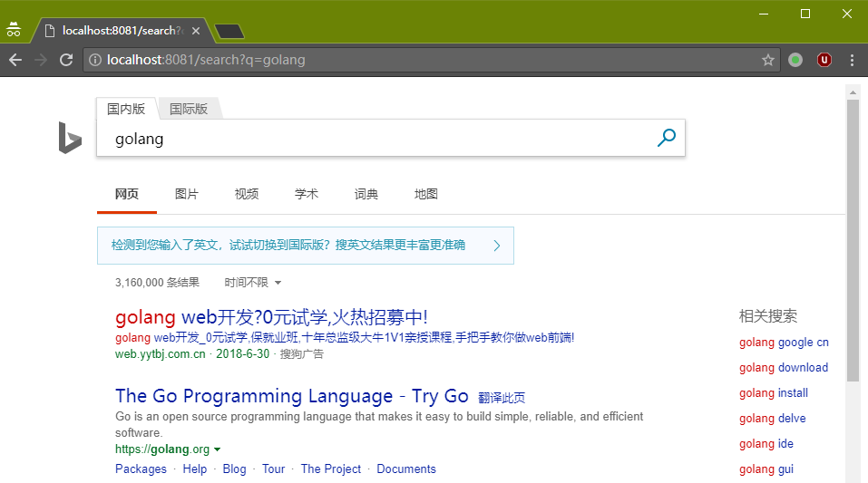Screen dimensions: 868x483
Task: Select the 视频 results tab
Action: point(247,194)
